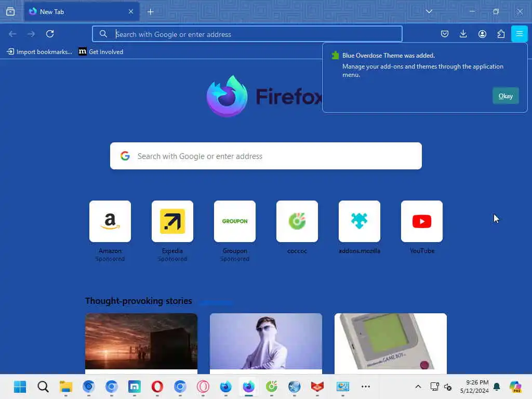Open the Firefox account icon

click(482, 34)
